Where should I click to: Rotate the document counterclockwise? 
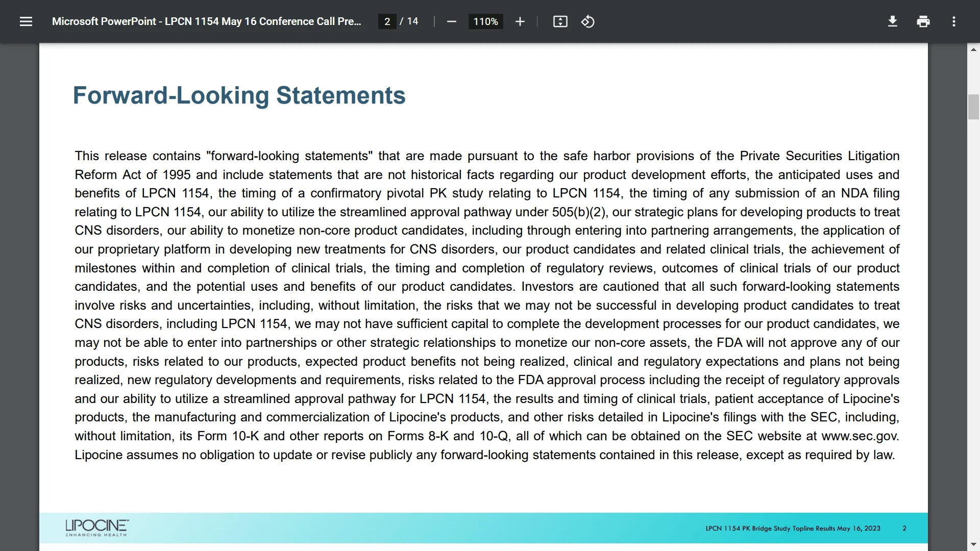[587, 21]
